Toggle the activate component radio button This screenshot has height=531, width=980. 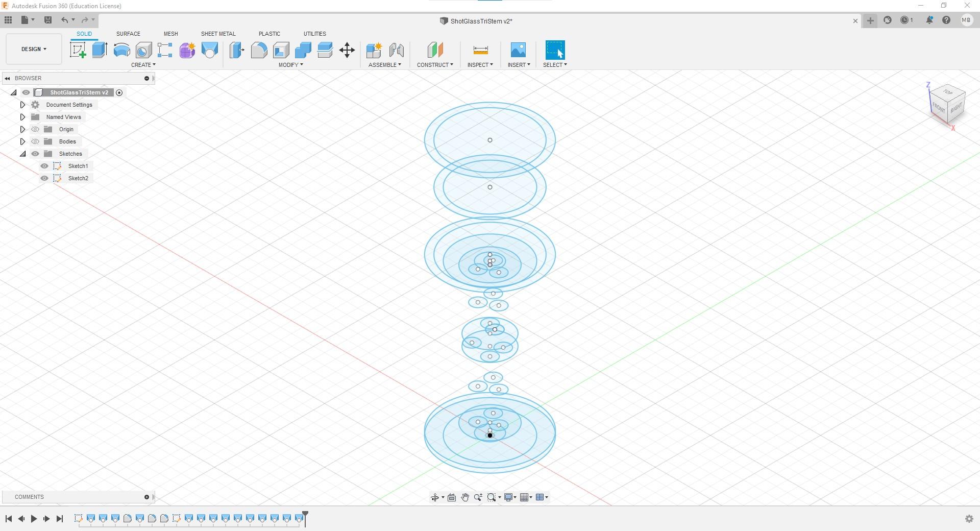coord(119,92)
